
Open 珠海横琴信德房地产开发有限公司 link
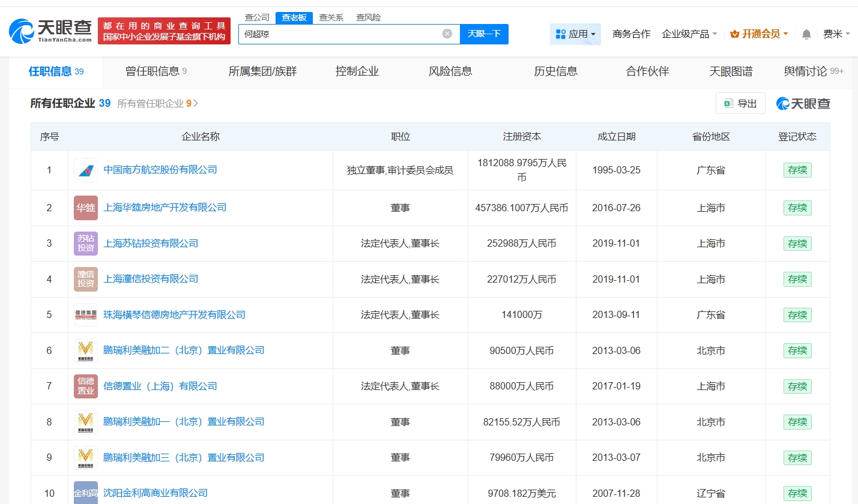click(174, 314)
